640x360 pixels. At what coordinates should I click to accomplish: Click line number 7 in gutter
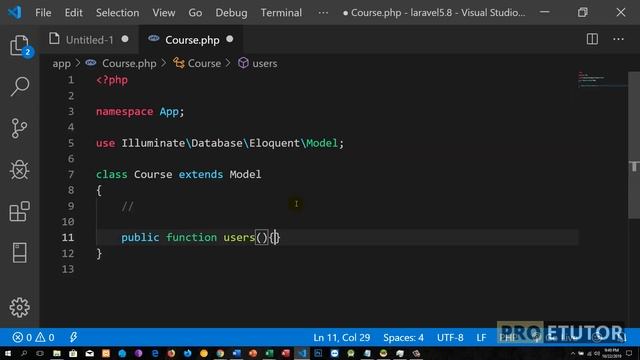click(x=71, y=175)
